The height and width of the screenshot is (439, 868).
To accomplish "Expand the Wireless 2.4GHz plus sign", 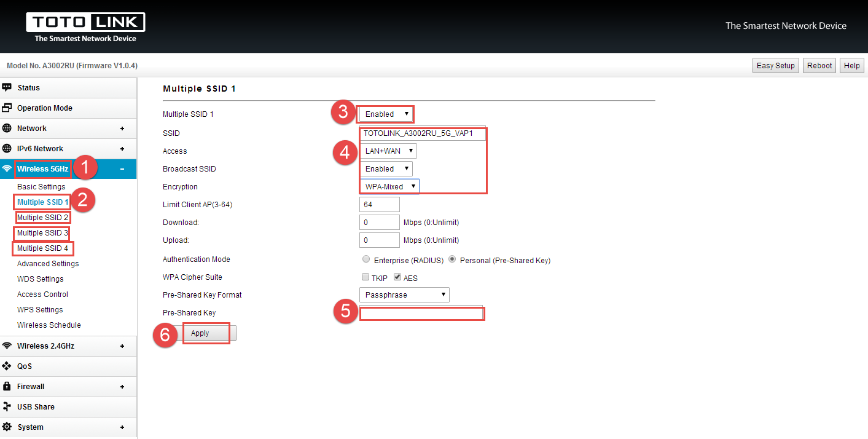I will tap(122, 346).
